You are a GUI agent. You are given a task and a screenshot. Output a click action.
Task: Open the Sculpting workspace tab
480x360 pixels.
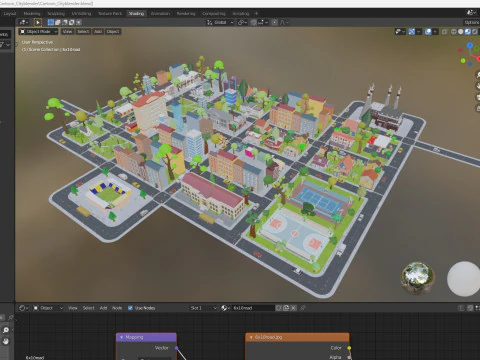[56, 14]
